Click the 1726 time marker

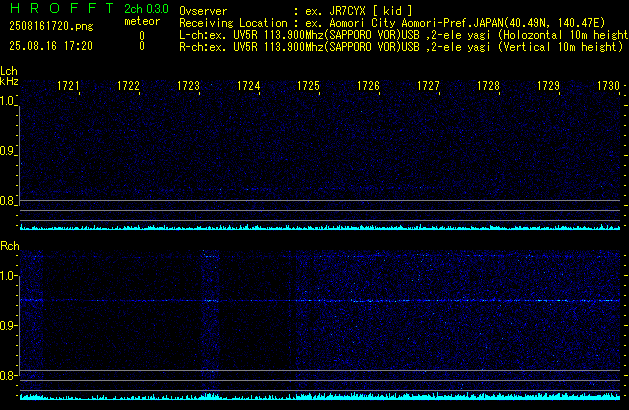(368, 86)
